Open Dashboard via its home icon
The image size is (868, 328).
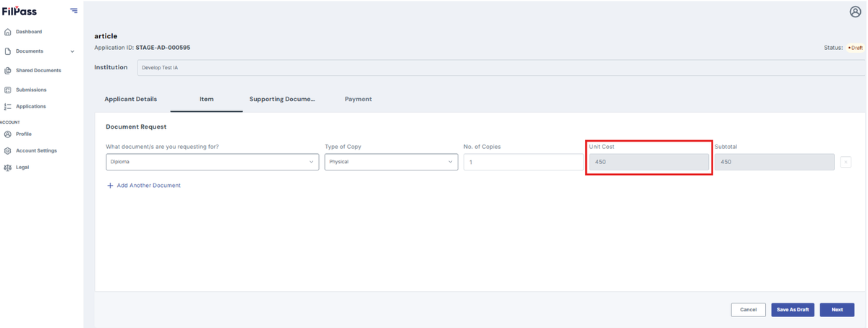click(x=8, y=32)
